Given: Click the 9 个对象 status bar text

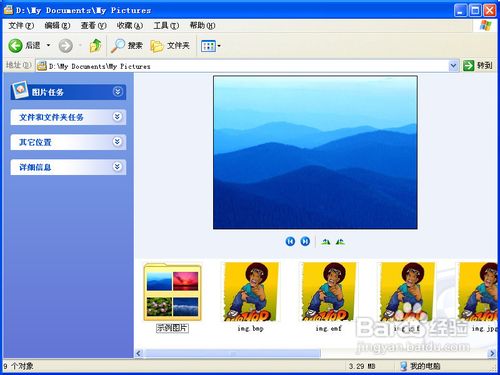Looking at the screenshot, I should coord(18,366).
